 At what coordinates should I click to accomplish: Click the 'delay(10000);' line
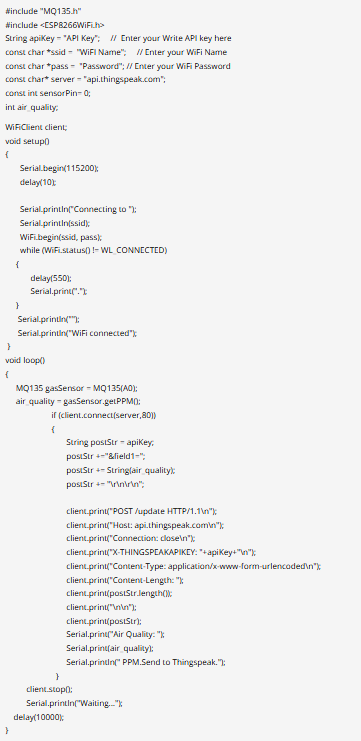click(x=38, y=717)
